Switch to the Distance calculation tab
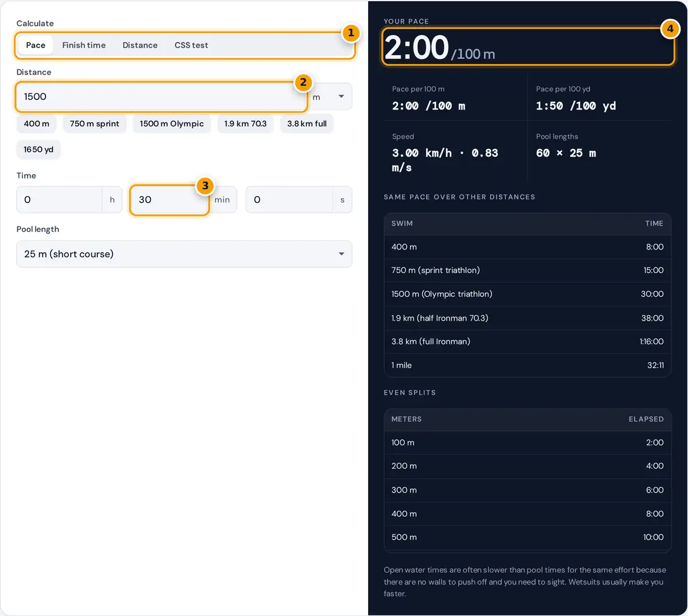688x616 pixels. [140, 45]
